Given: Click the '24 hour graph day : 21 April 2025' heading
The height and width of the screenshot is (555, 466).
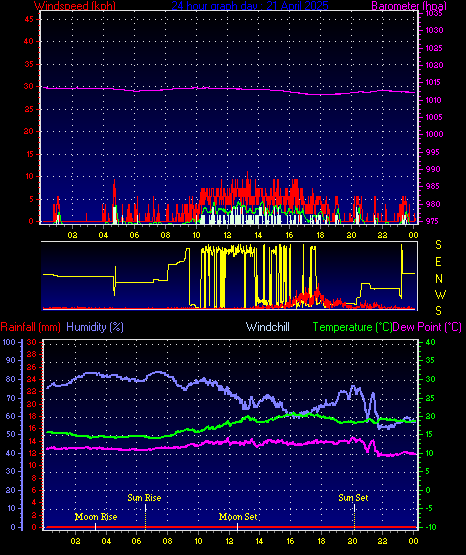Looking at the screenshot, I should (250, 5).
